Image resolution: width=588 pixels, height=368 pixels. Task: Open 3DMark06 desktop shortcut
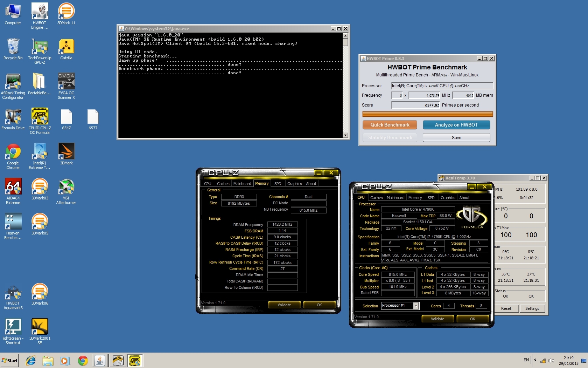click(40, 295)
